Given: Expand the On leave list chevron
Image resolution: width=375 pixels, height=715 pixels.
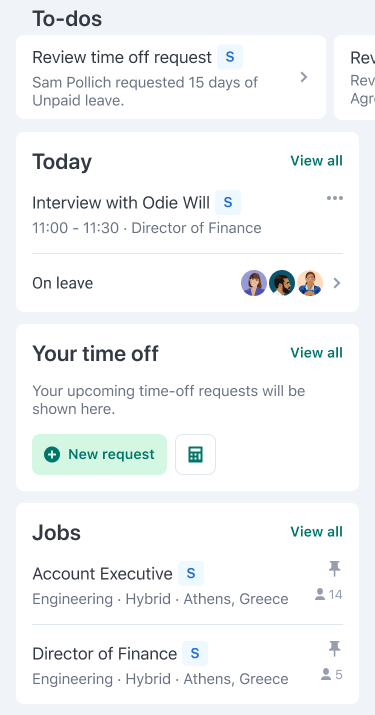Looking at the screenshot, I should pyautogui.click(x=337, y=283).
